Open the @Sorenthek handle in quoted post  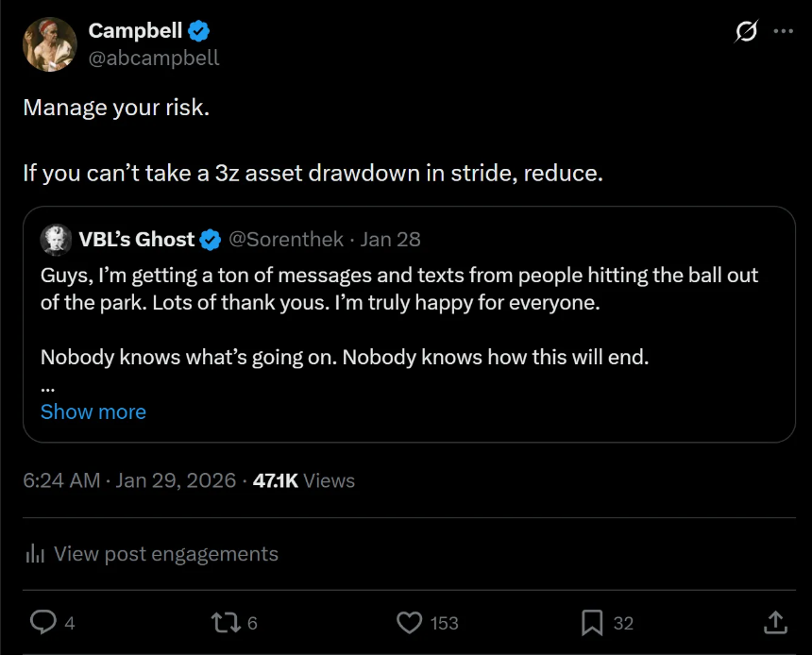pos(287,240)
